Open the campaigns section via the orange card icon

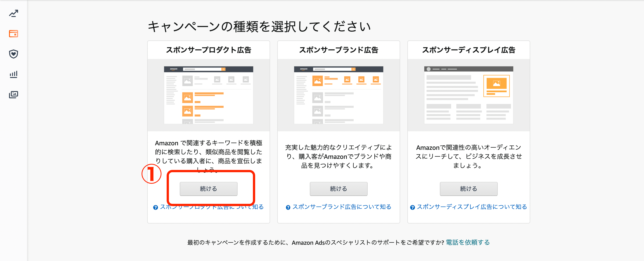13,33
